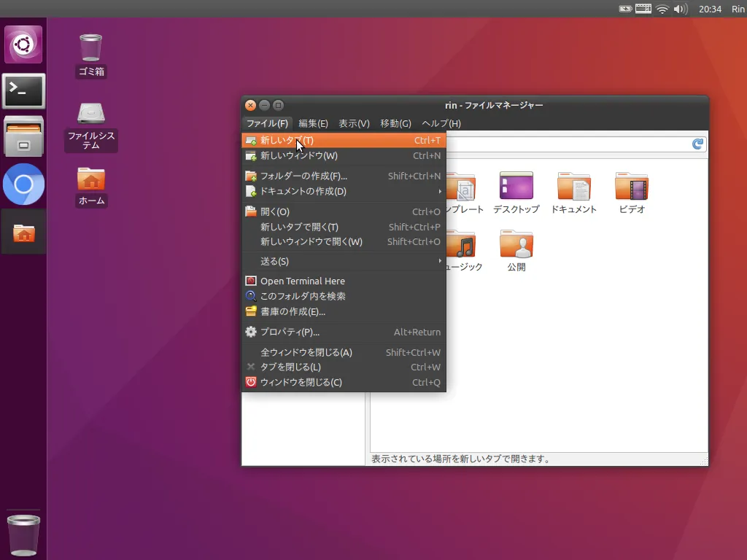The width and height of the screenshot is (747, 560).
Task: Launch Terminal from the dock
Action: (24, 91)
